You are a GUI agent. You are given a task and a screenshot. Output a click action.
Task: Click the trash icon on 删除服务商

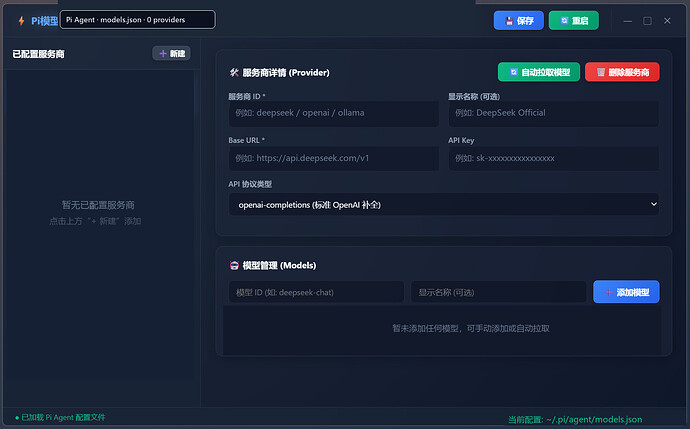601,72
